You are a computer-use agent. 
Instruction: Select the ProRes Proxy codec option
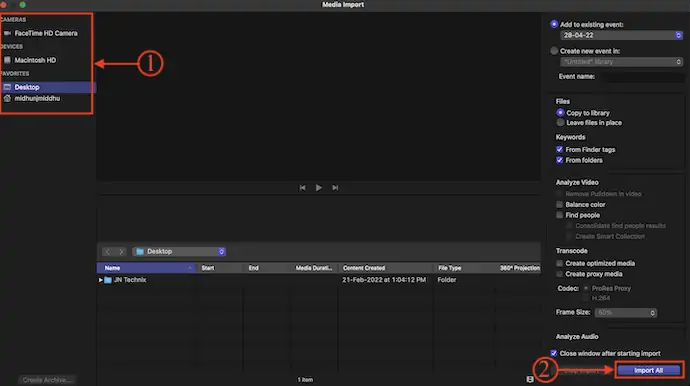586,288
